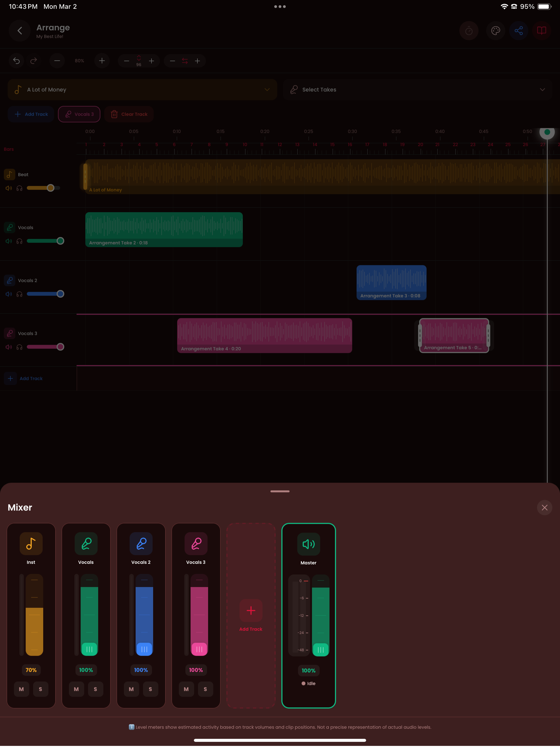The height and width of the screenshot is (747, 560).
Task: Solo Vocals 2 track headphones icon
Action: 20,294
